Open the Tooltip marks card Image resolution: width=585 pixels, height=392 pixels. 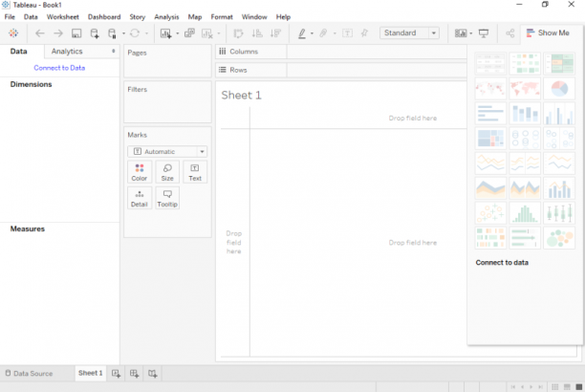pos(167,198)
